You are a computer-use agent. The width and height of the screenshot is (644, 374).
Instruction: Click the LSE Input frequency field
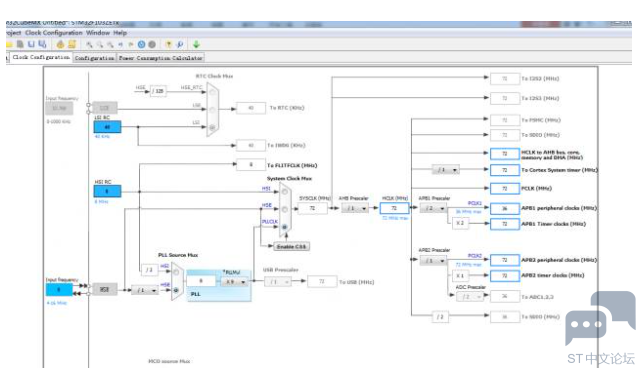pyautogui.click(x=59, y=108)
